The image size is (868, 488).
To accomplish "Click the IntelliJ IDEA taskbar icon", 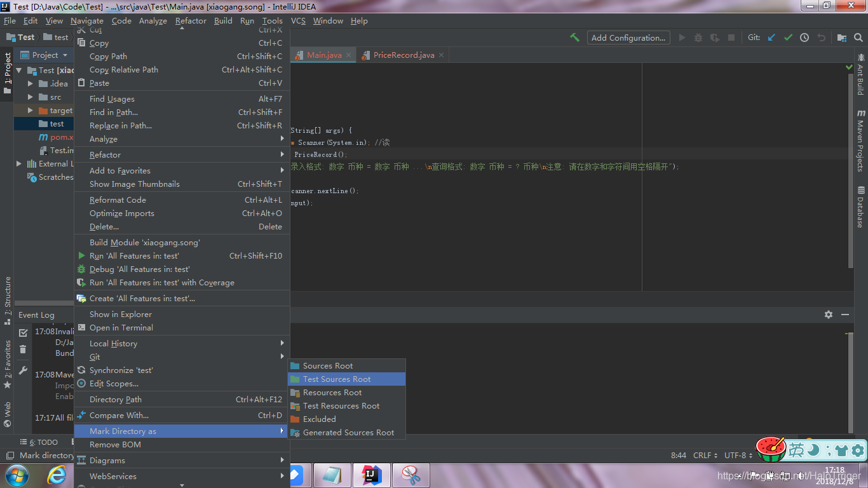I will point(371,475).
